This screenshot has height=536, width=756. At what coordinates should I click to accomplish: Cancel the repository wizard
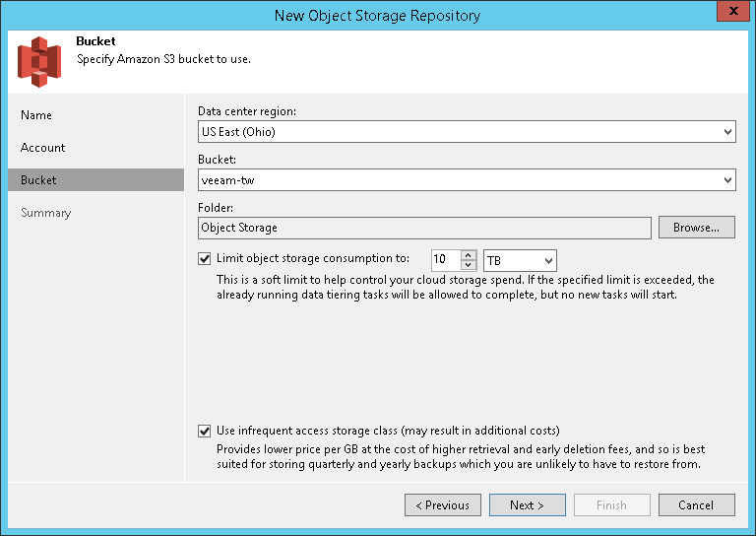[696, 505]
